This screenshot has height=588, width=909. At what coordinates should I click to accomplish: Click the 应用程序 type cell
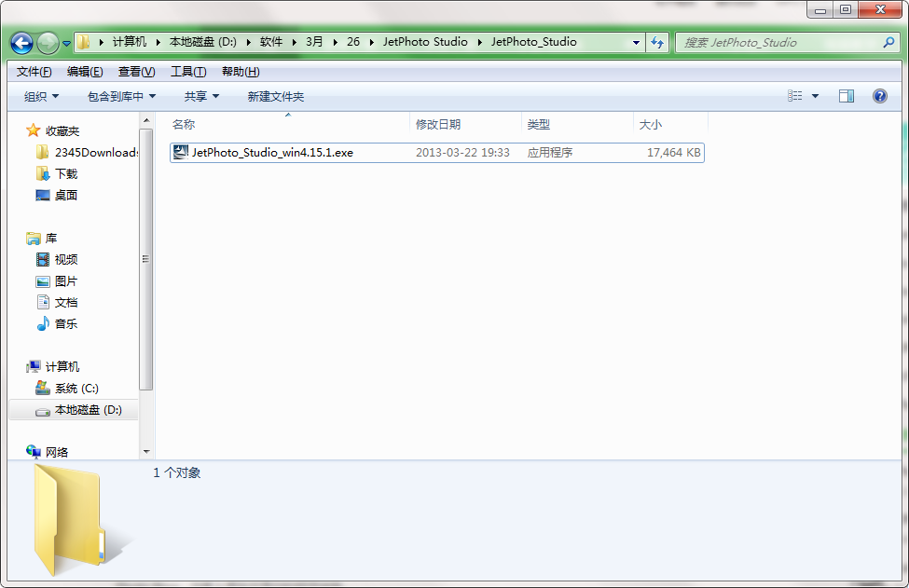(550, 153)
